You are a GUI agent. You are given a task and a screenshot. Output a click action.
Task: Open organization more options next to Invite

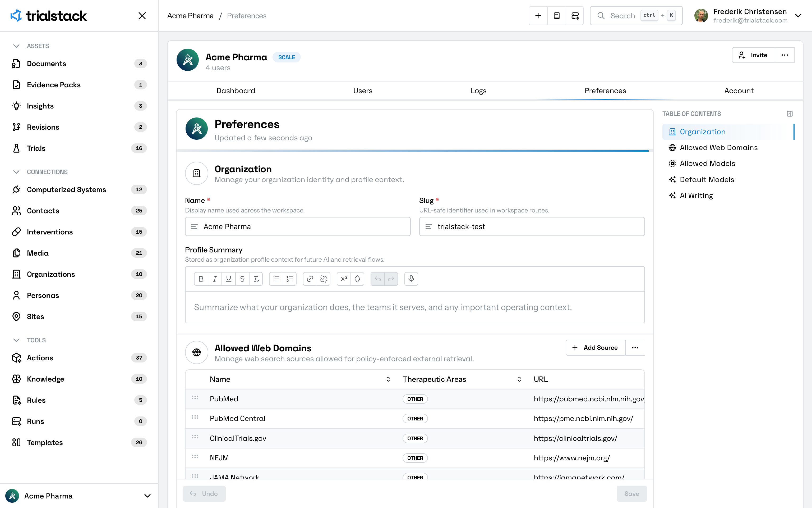point(785,55)
